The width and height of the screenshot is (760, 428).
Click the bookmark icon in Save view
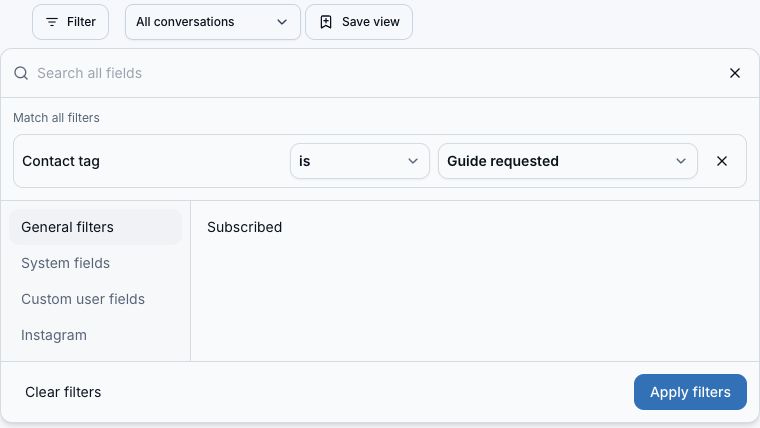326,22
